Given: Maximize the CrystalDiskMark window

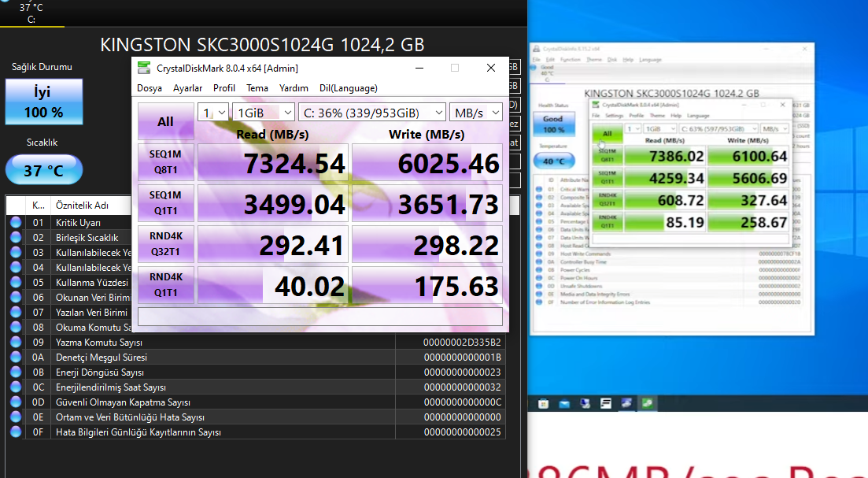Looking at the screenshot, I should [x=455, y=68].
